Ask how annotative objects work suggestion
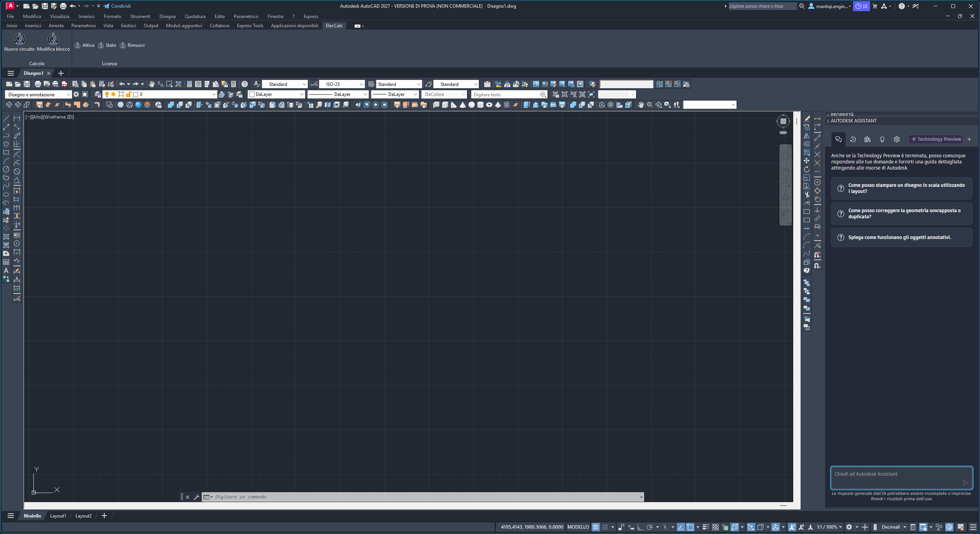The image size is (980, 534). (901, 237)
